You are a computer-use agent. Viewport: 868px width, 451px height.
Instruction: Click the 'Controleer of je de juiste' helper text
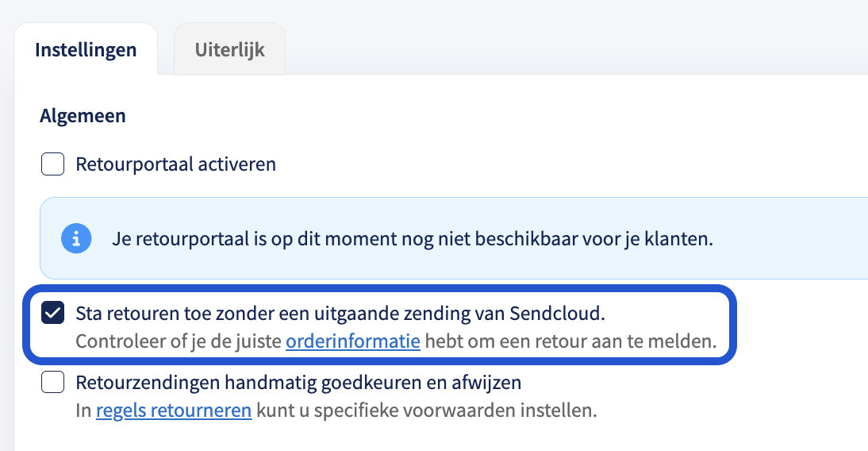(179, 341)
